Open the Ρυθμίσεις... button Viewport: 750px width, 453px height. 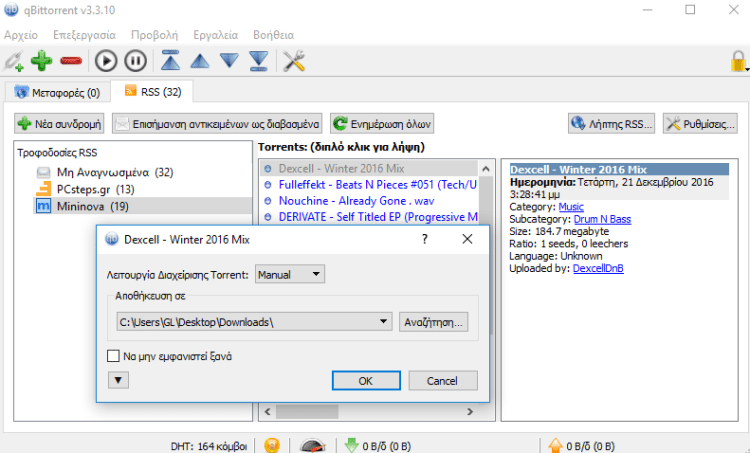700,124
